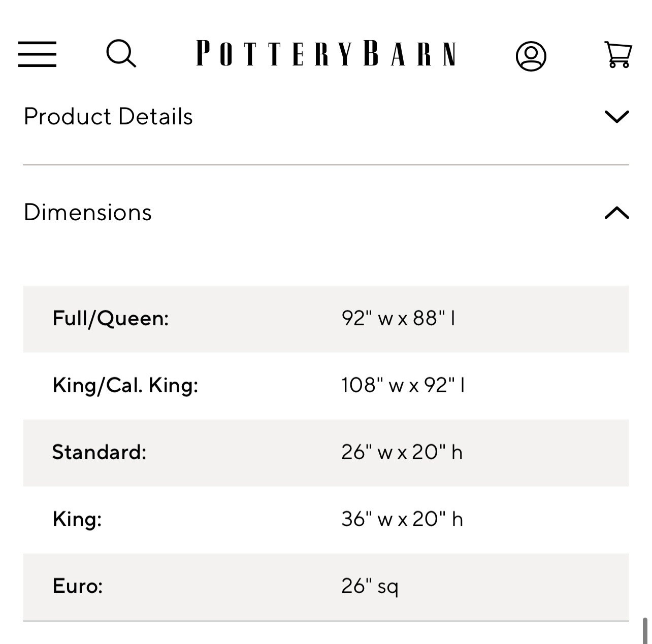Click the page scrollbar thumb
The width and height of the screenshot is (652, 644).
(x=645, y=631)
